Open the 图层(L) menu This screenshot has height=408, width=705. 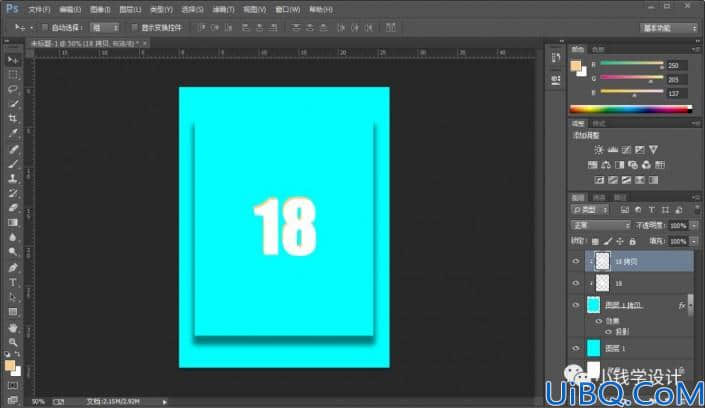tap(130, 9)
